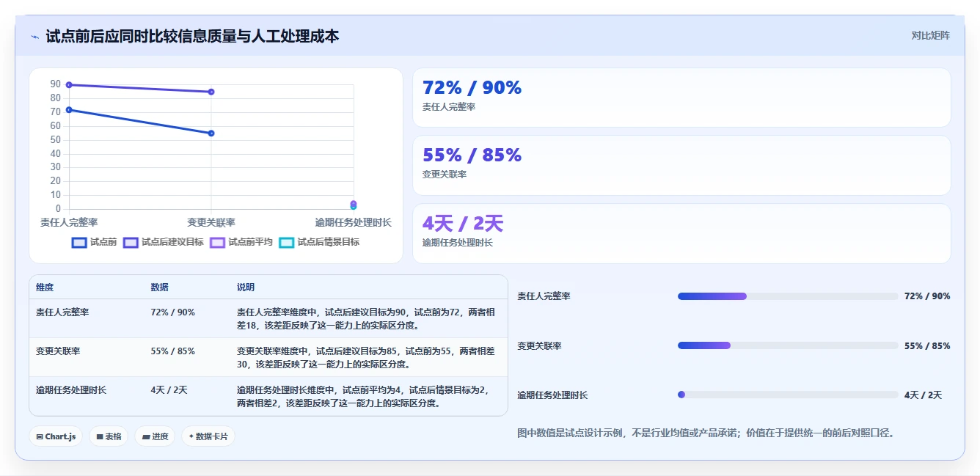The width and height of the screenshot is (980, 476).
Task: Click the 4天 / 2天 progress value label
Action: tap(924, 395)
